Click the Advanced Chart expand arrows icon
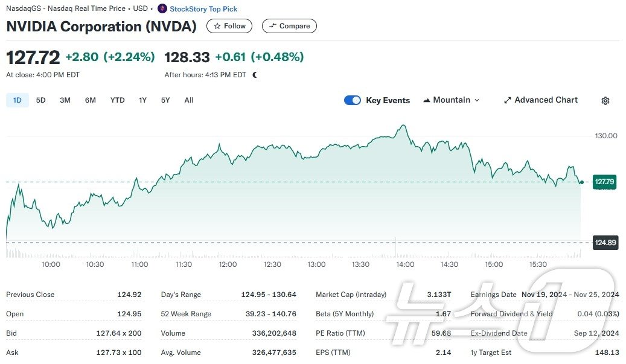The width and height of the screenshot is (626, 364). 508,100
